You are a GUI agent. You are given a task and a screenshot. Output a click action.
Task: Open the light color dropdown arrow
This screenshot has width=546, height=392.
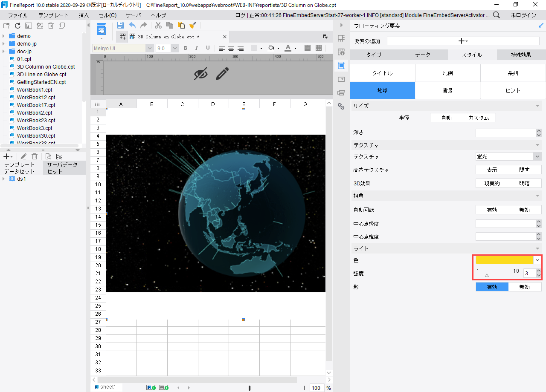pyautogui.click(x=537, y=260)
